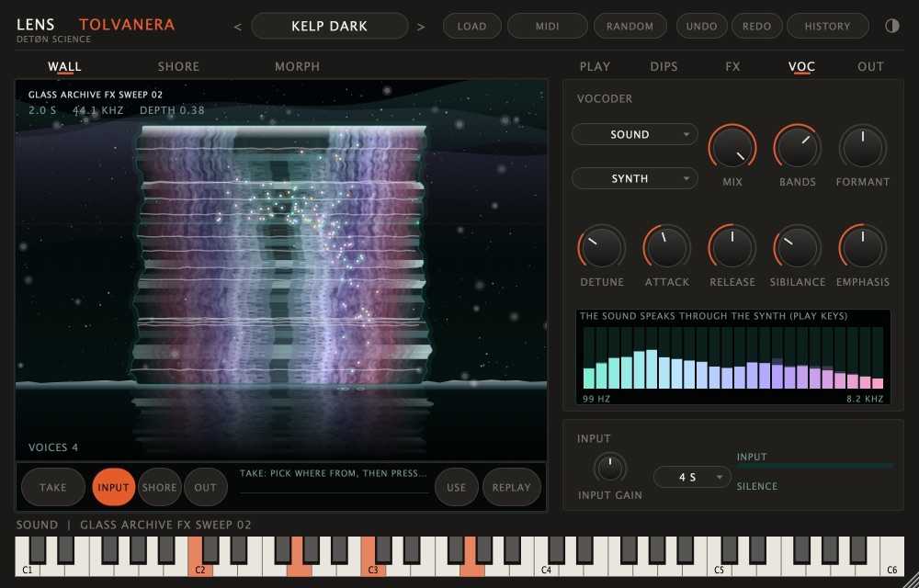Click the INPUT GAIN knob
This screenshot has width=919, height=588.
pyautogui.click(x=610, y=468)
